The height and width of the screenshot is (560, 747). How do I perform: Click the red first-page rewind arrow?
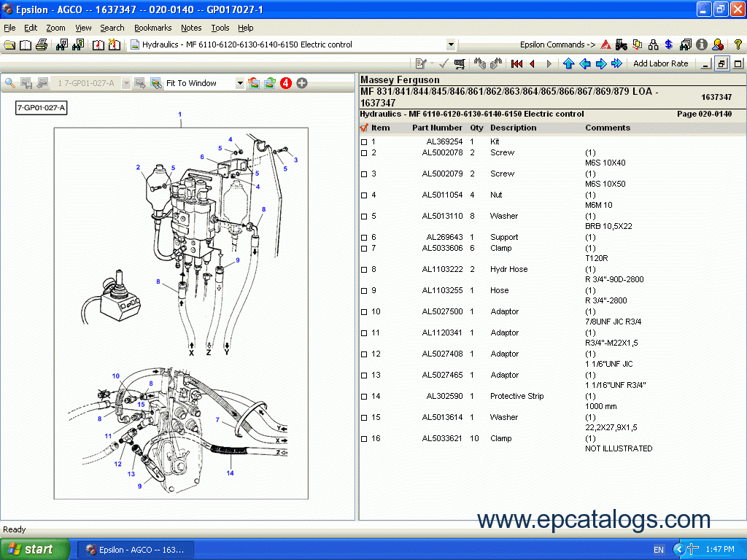click(x=517, y=64)
